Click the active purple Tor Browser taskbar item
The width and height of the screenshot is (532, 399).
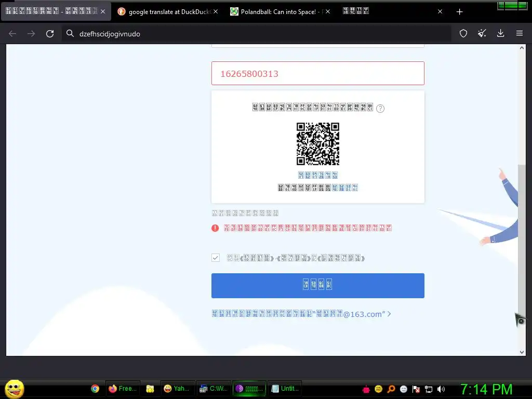(x=249, y=389)
